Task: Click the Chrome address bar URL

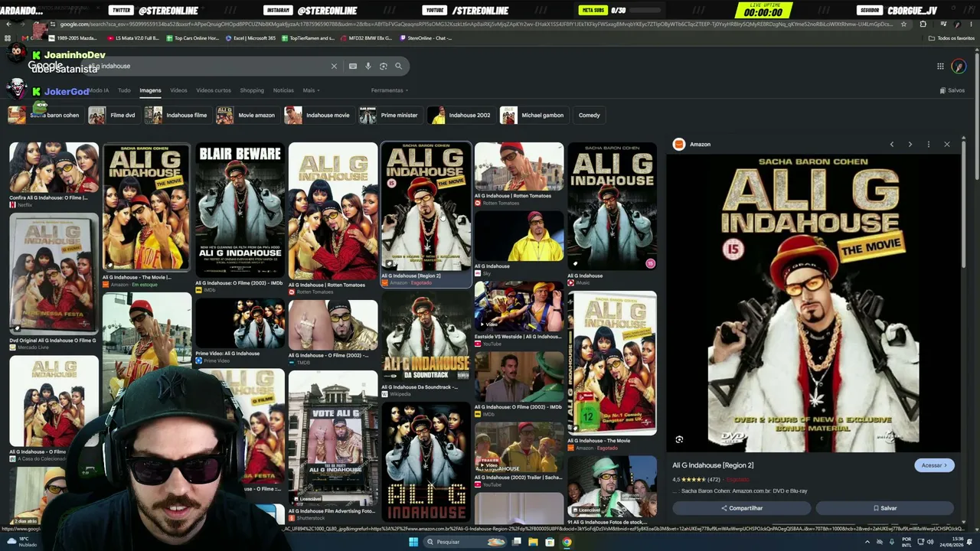Action: click(x=475, y=24)
